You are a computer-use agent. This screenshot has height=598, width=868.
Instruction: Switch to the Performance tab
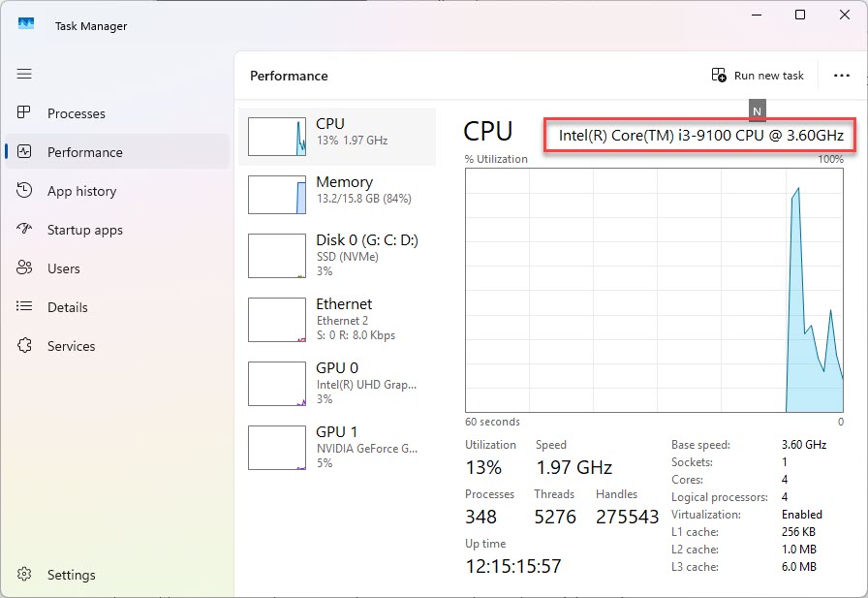click(x=85, y=152)
